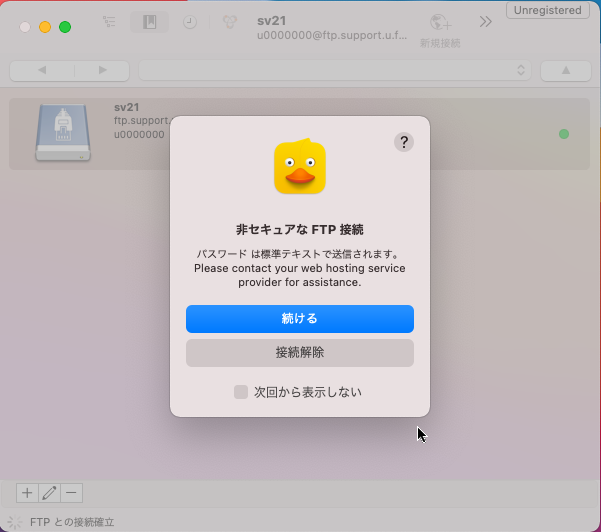Click 続ける to continue the connection
The height and width of the screenshot is (532, 601).
300,319
